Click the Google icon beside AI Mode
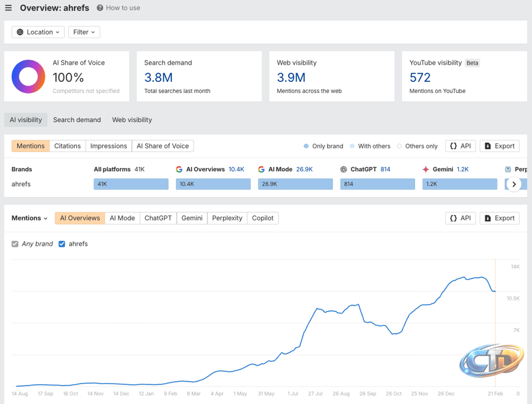 tap(261, 169)
